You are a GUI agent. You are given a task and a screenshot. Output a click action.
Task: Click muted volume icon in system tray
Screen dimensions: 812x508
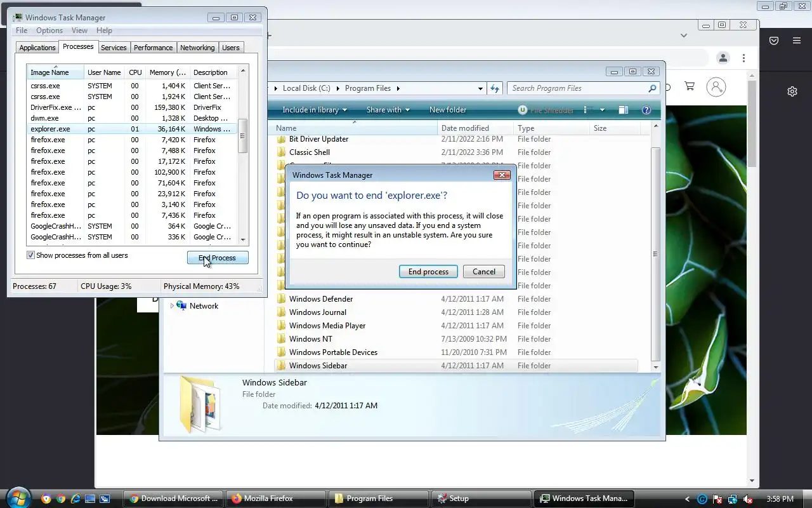point(748,499)
